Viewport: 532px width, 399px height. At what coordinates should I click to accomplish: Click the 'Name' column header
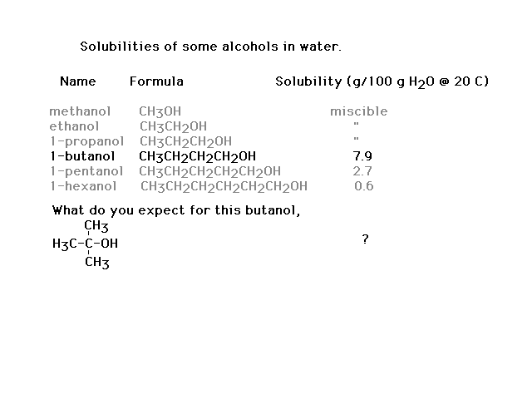(77, 81)
